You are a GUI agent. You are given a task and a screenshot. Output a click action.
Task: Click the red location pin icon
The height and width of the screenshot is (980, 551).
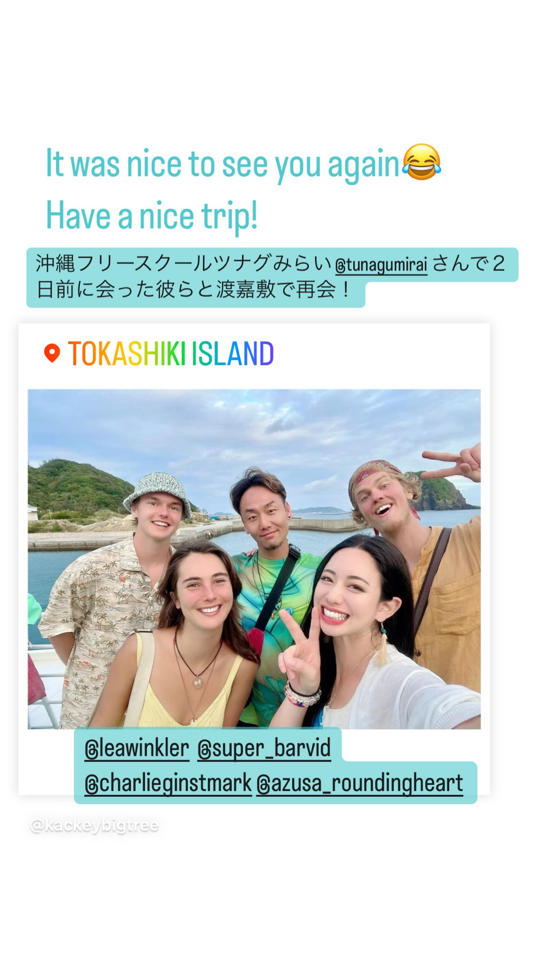[52, 353]
